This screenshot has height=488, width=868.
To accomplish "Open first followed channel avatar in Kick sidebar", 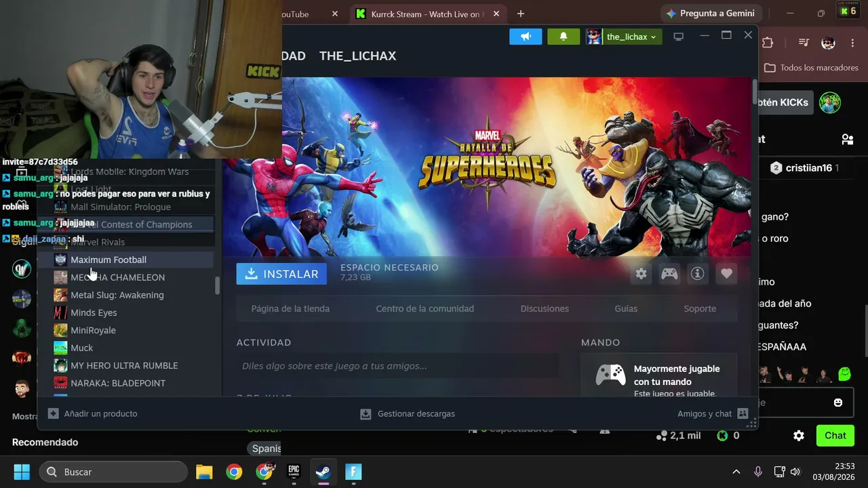I will click(x=22, y=268).
